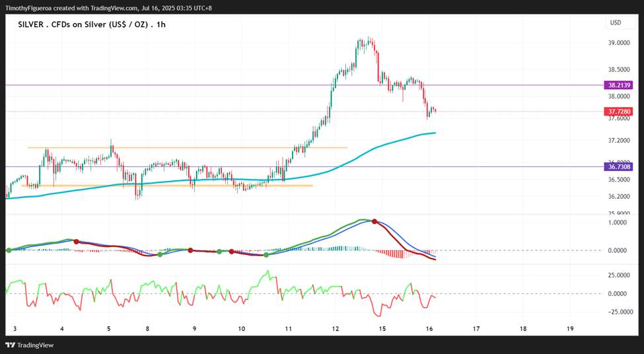The height and width of the screenshot is (354, 644).
Task: Click the 37.2000 price axis value
Action: tap(618, 141)
